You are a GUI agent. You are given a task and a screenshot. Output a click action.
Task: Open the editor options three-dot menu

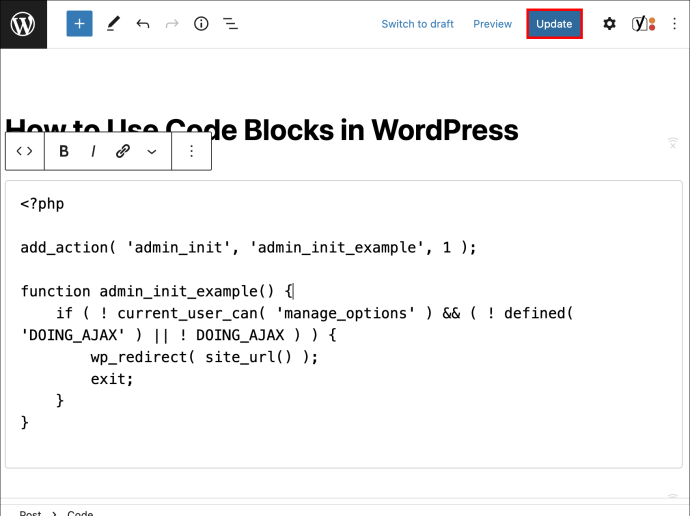674,24
